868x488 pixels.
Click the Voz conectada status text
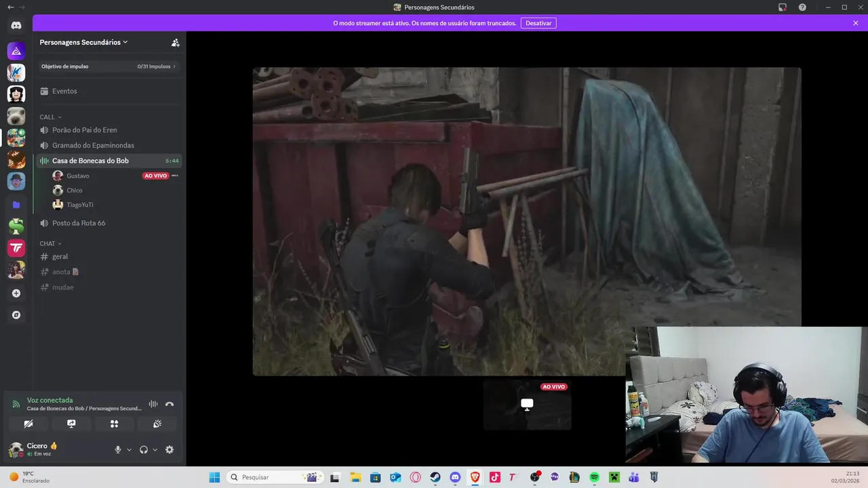pyautogui.click(x=50, y=400)
